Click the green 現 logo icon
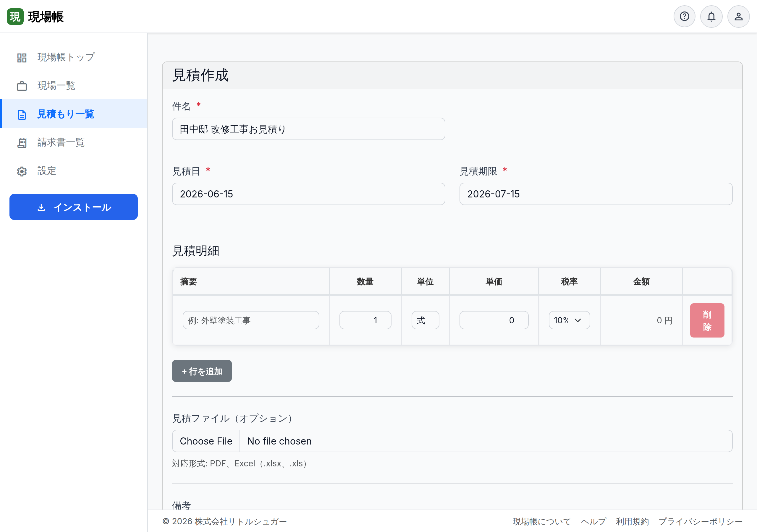 [15, 17]
